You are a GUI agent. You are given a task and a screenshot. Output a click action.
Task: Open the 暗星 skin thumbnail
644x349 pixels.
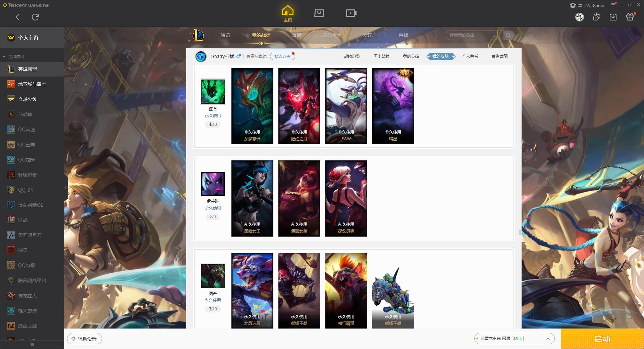point(393,106)
